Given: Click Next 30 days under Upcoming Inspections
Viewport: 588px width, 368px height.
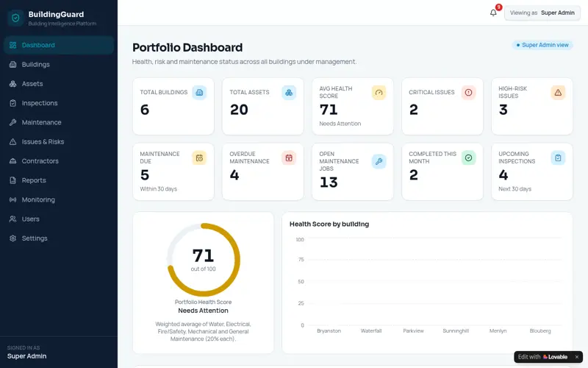Looking at the screenshot, I should (x=515, y=189).
